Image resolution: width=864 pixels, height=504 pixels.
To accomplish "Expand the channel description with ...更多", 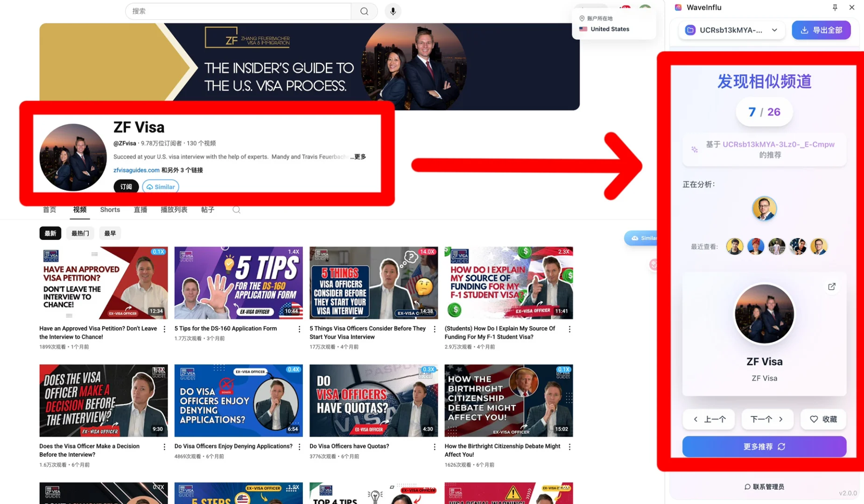I will [x=358, y=157].
